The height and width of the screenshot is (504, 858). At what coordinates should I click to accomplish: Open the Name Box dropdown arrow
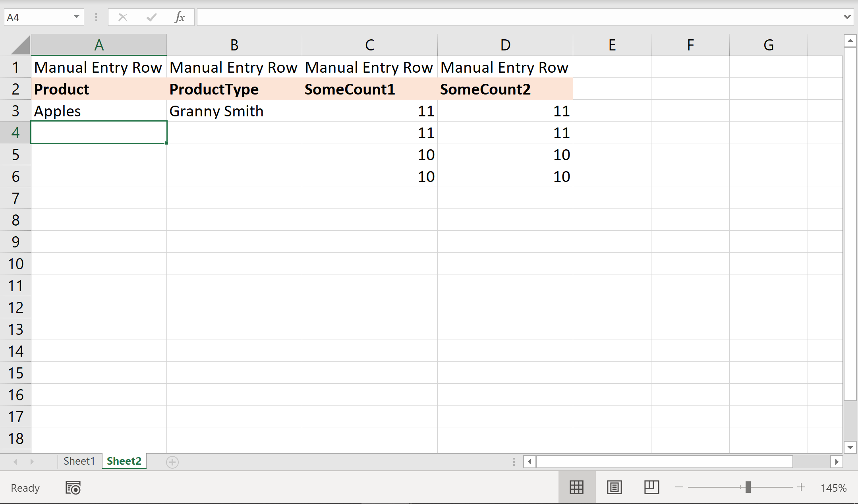coord(77,17)
